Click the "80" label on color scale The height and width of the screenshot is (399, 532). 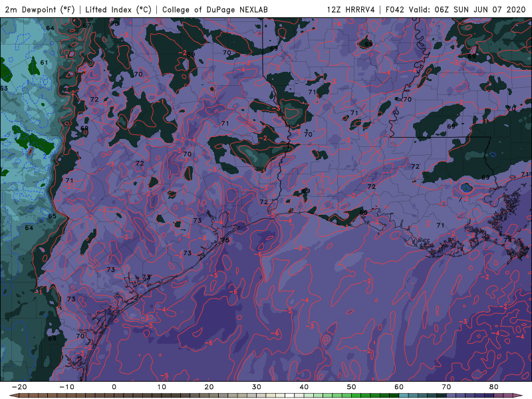(494, 387)
